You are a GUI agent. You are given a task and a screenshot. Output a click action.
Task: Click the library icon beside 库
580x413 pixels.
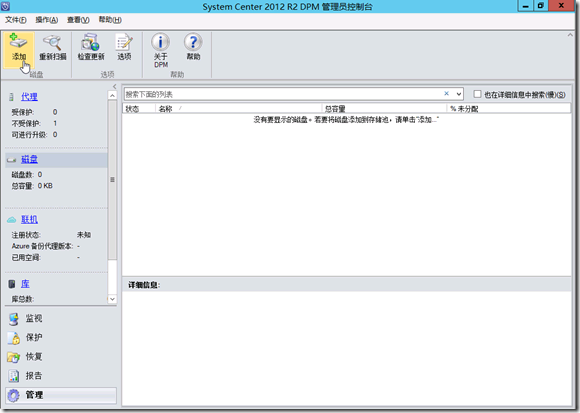pyautogui.click(x=12, y=284)
